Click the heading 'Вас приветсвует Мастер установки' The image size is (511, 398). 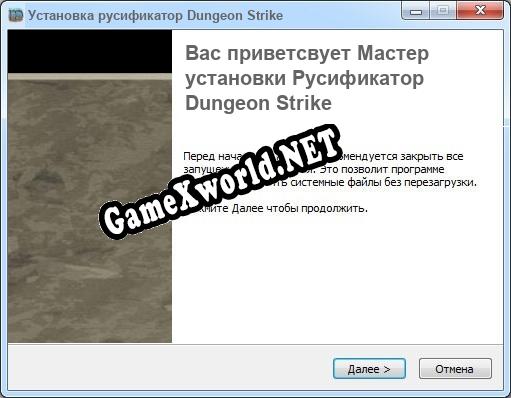pyautogui.click(x=307, y=65)
